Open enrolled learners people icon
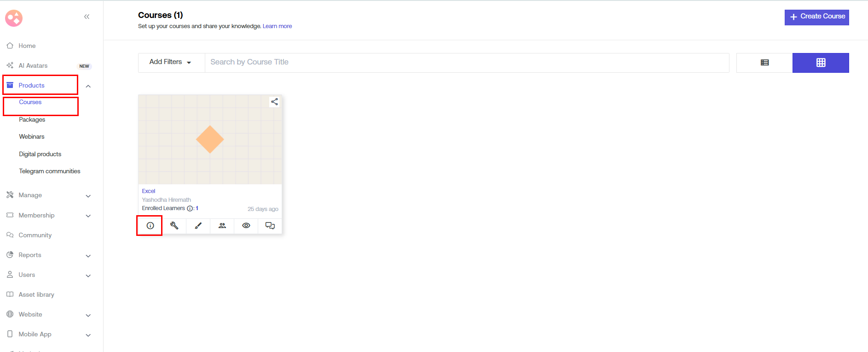The width and height of the screenshot is (868, 352). click(222, 226)
